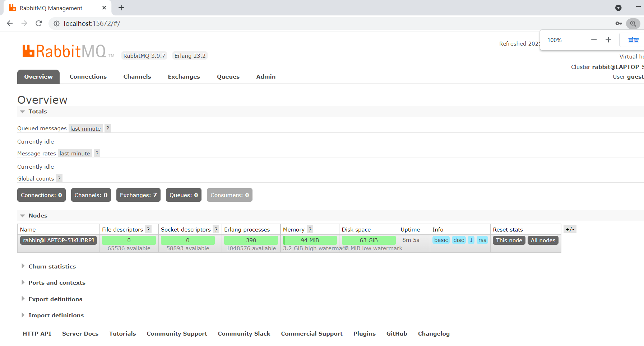644x346 pixels.
Task: Open the GitHub link
Action: (397, 333)
